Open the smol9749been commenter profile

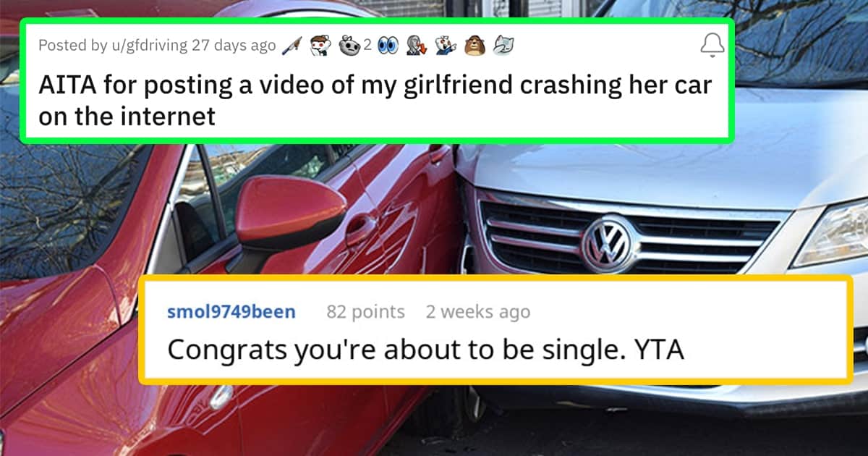click(x=231, y=312)
